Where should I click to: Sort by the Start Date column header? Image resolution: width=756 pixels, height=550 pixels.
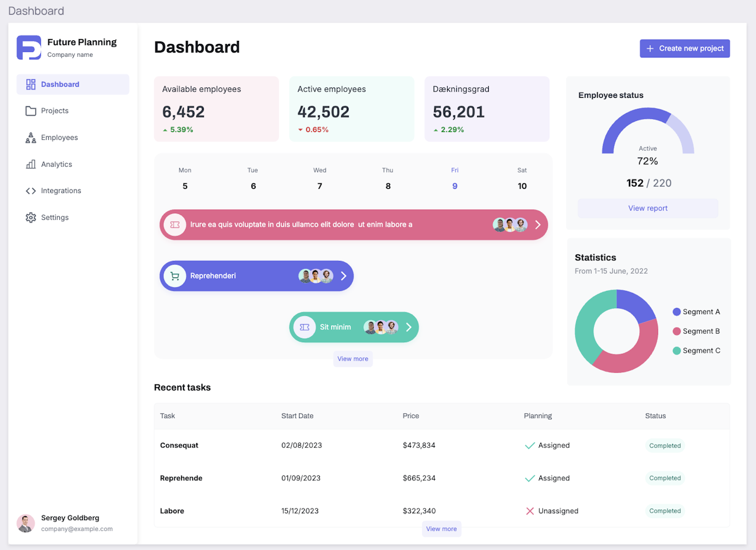297,416
